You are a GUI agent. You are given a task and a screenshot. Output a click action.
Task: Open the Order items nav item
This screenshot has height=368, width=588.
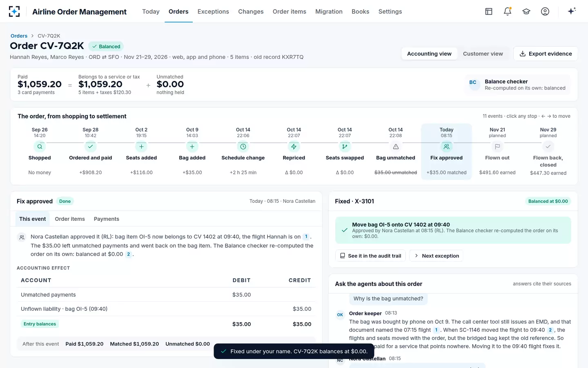290,11
